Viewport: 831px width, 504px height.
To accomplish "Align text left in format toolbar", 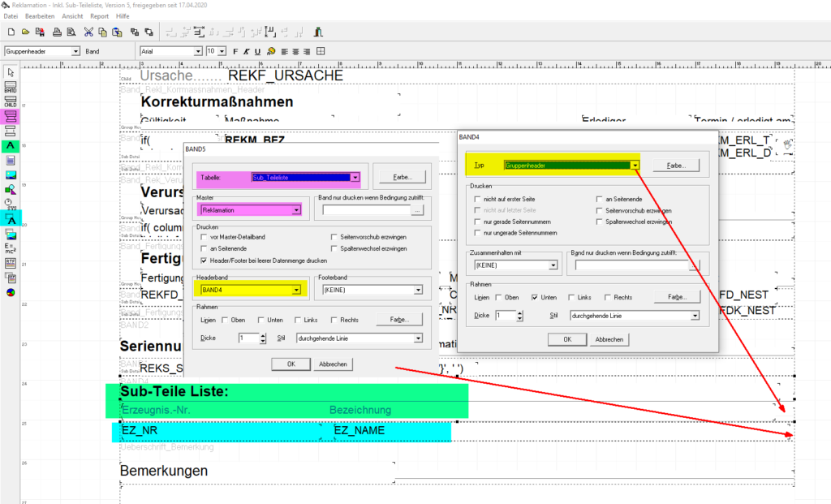I will [x=285, y=51].
